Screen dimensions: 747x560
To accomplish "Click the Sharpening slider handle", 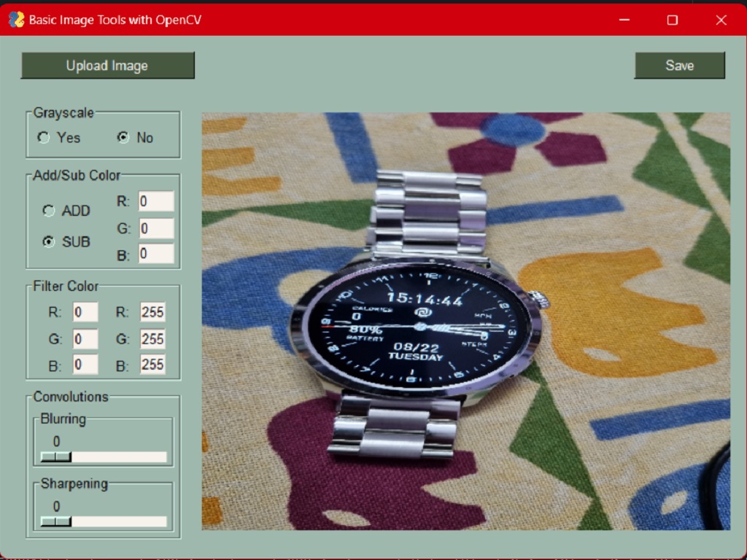I will point(55,521).
